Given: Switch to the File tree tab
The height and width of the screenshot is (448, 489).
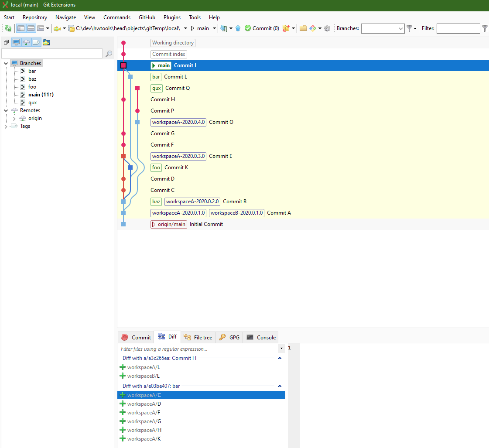Looking at the screenshot, I should point(198,337).
